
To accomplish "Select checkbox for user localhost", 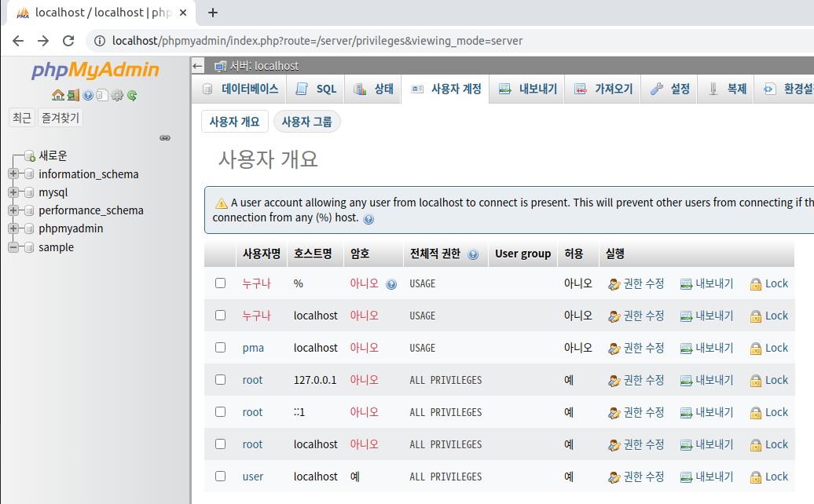I will point(221,476).
